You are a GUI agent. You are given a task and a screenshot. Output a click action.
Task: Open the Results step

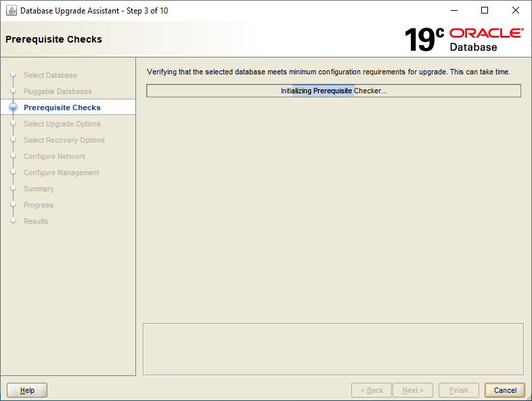coord(36,221)
